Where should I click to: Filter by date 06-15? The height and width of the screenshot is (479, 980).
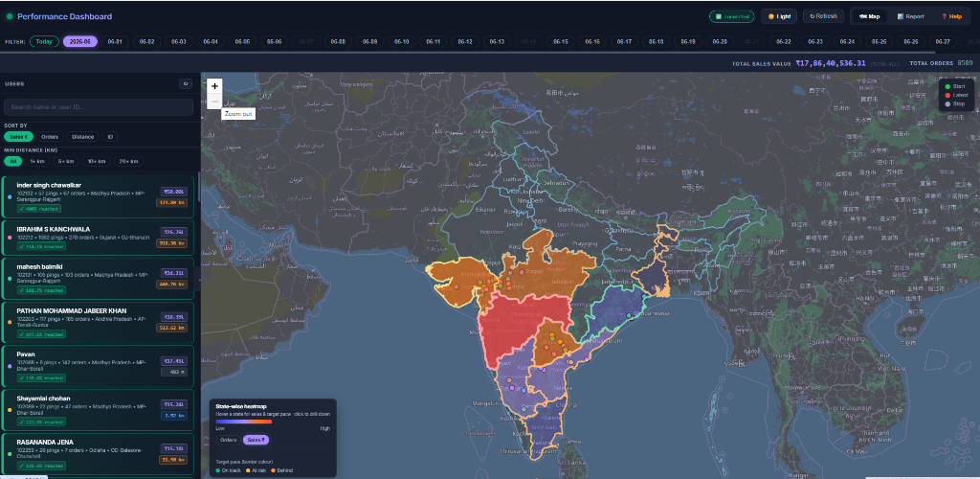point(561,41)
